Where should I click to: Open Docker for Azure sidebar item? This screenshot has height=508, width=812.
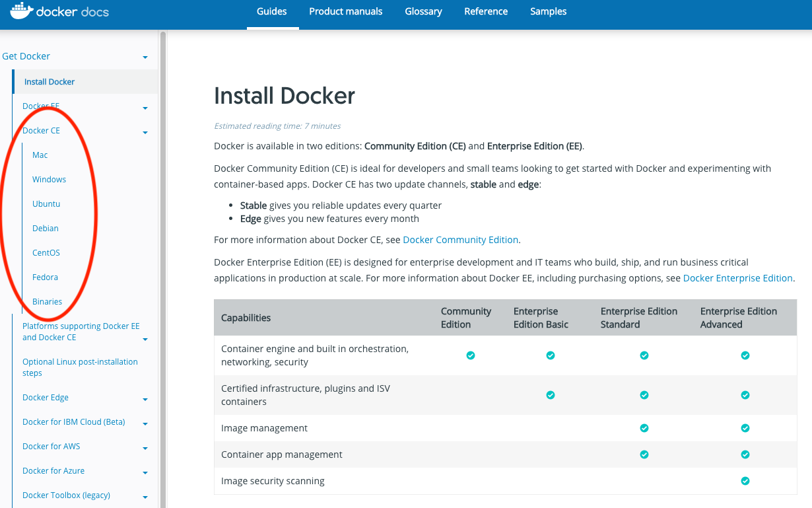coord(53,471)
